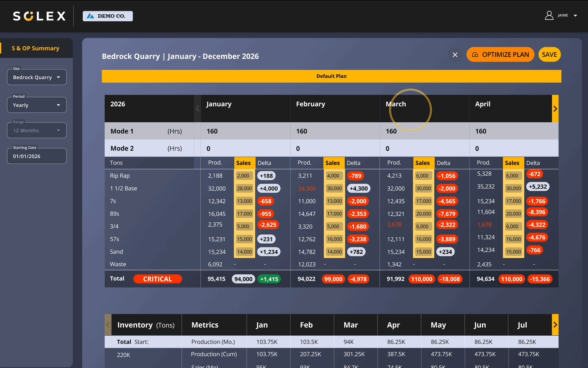This screenshot has height=368, width=588.
Task: Edit January Rip Rap sales value 2,000
Action: click(x=243, y=176)
